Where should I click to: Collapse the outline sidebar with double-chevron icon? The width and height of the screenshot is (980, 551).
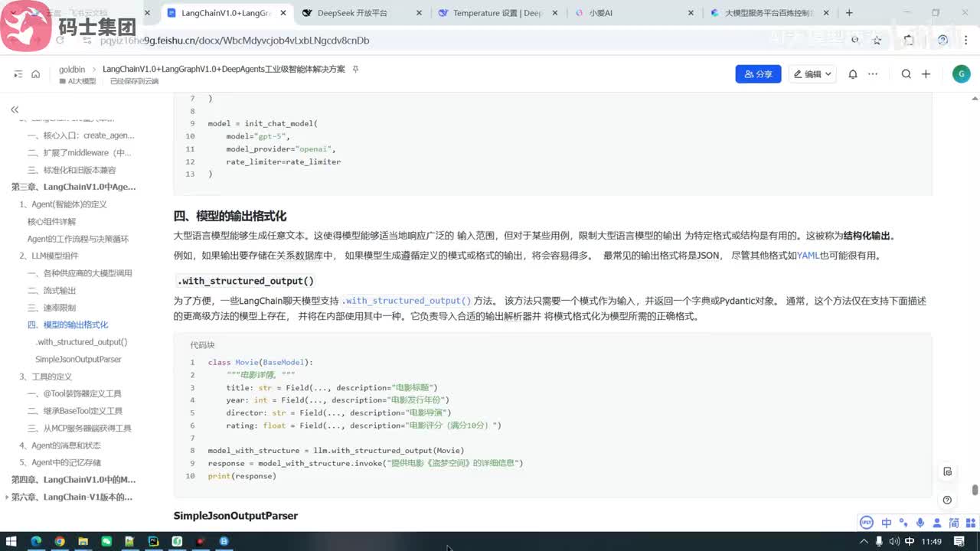[x=15, y=110]
